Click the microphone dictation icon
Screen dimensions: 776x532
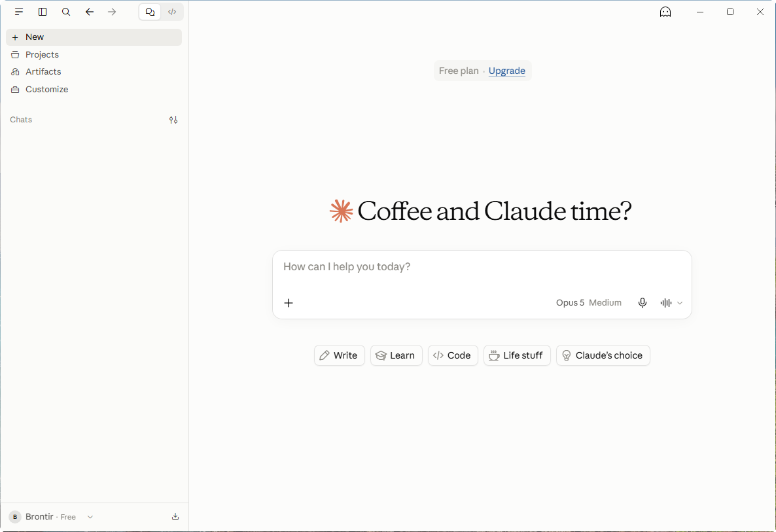pyautogui.click(x=643, y=303)
